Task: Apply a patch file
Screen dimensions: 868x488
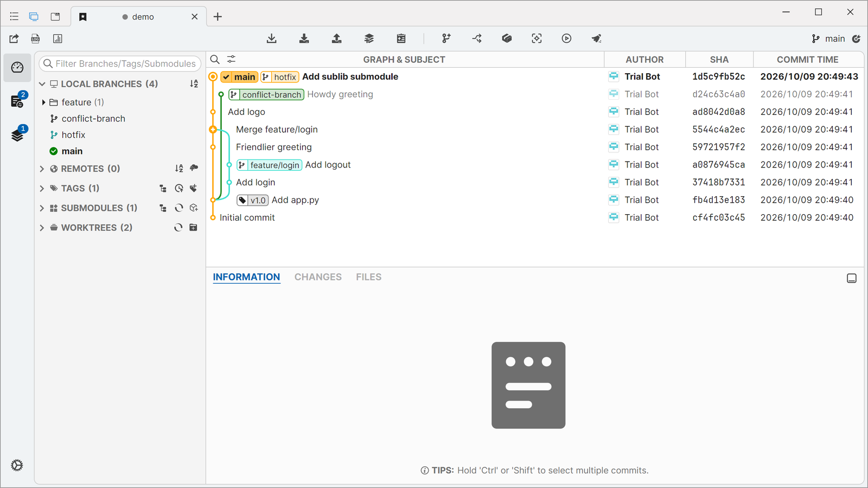Action: (401, 38)
